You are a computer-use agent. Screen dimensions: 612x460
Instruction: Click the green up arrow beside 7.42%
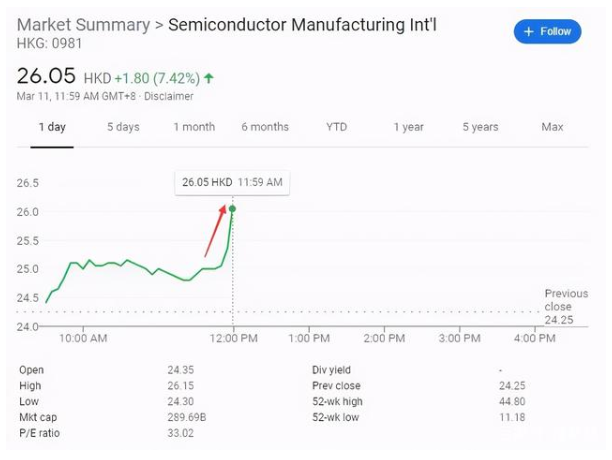(x=209, y=77)
